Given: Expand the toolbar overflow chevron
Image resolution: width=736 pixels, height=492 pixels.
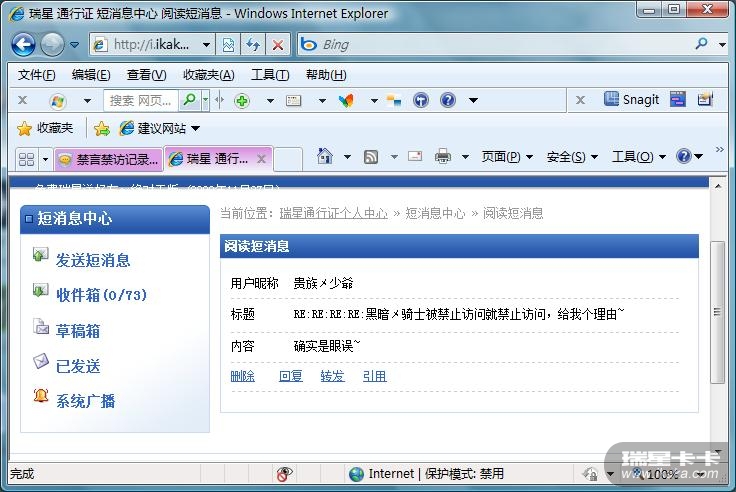Looking at the screenshot, I should click(x=720, y=149).
